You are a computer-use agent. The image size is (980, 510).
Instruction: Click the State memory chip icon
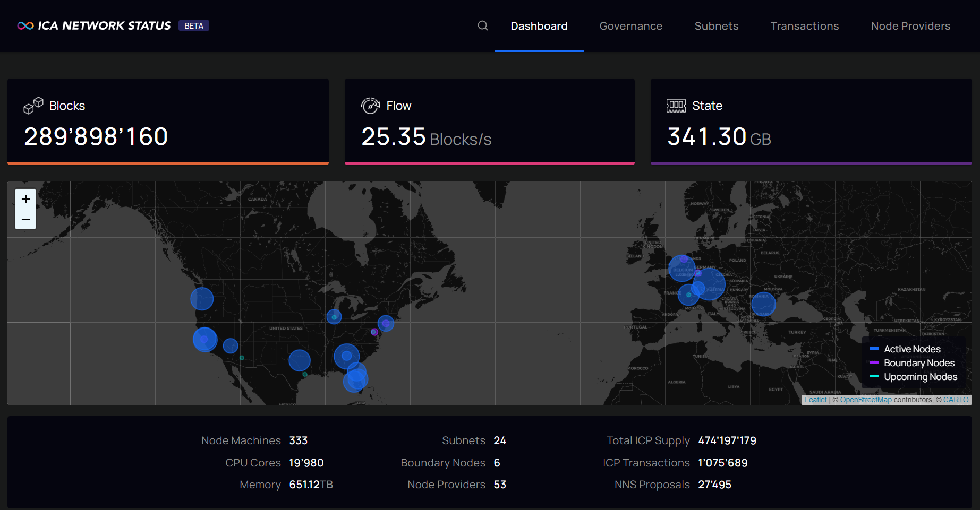pos(676,106)
